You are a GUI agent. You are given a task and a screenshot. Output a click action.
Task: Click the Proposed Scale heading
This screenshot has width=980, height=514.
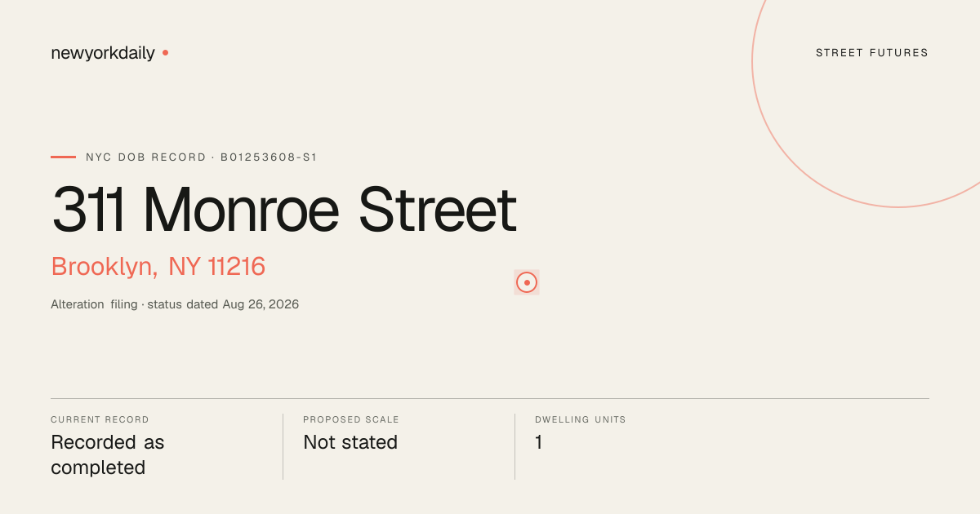click(351, 419)
